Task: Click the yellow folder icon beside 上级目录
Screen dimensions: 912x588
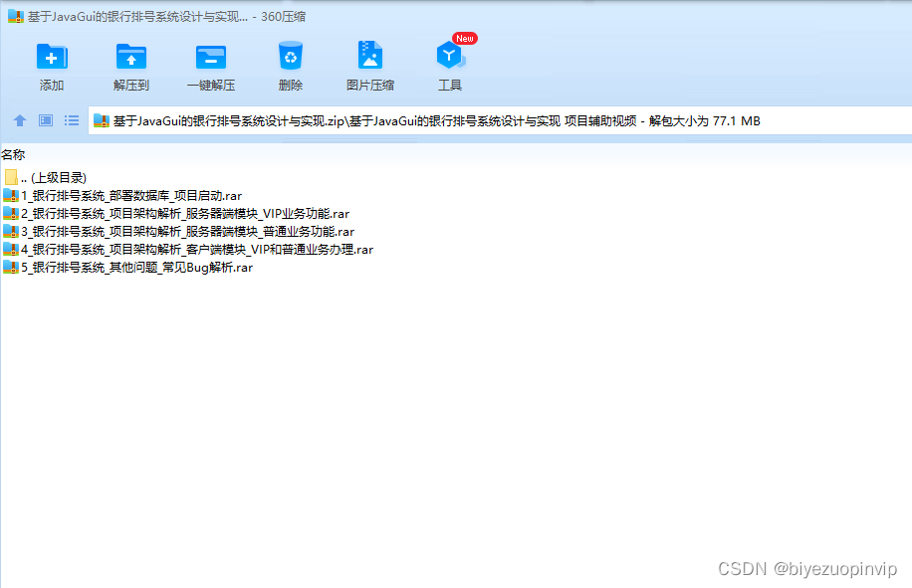Action: (x=12, y=177)
